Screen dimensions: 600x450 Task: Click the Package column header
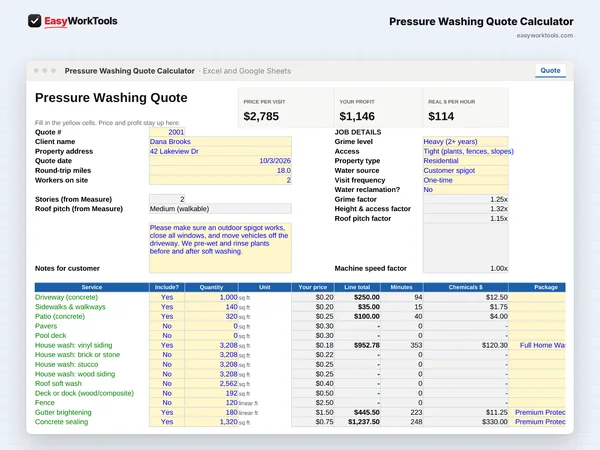tap(537, 287)
